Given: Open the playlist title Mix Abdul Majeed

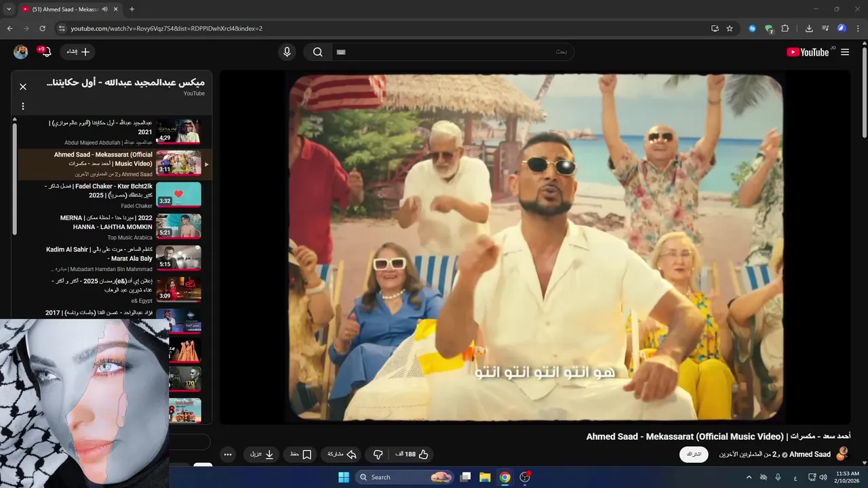Looking at the screenshot, I should (125, 83).
